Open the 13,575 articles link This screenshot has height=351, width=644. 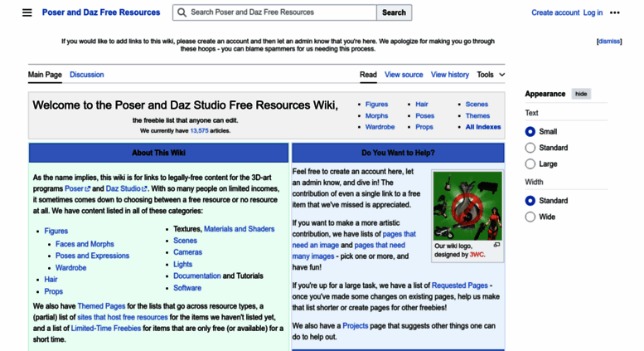(199, 131)
